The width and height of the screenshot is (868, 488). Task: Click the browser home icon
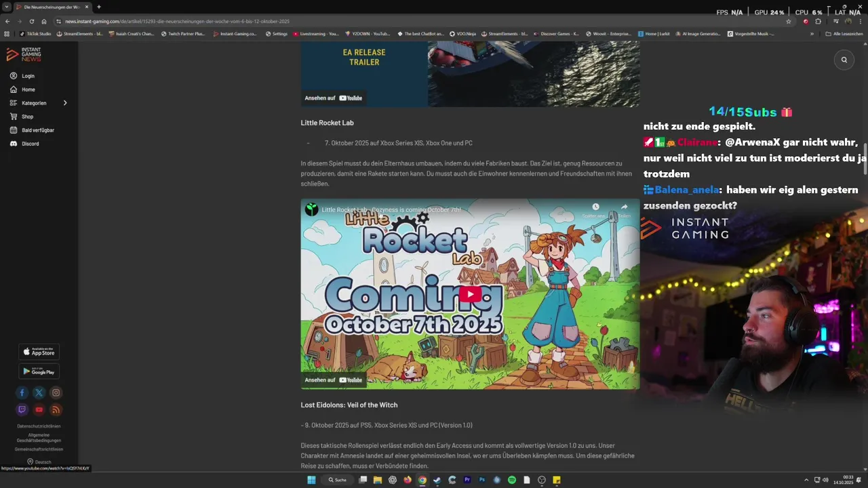pos(44,21)
